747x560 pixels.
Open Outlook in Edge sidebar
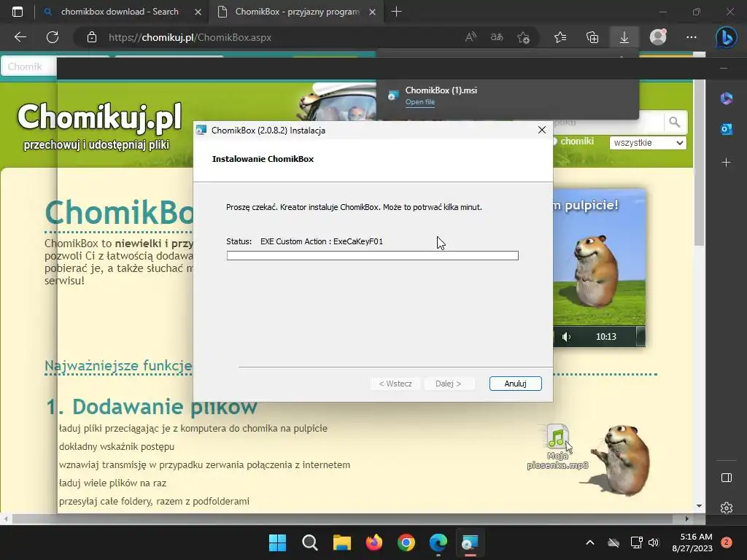(x=726, y=128)
